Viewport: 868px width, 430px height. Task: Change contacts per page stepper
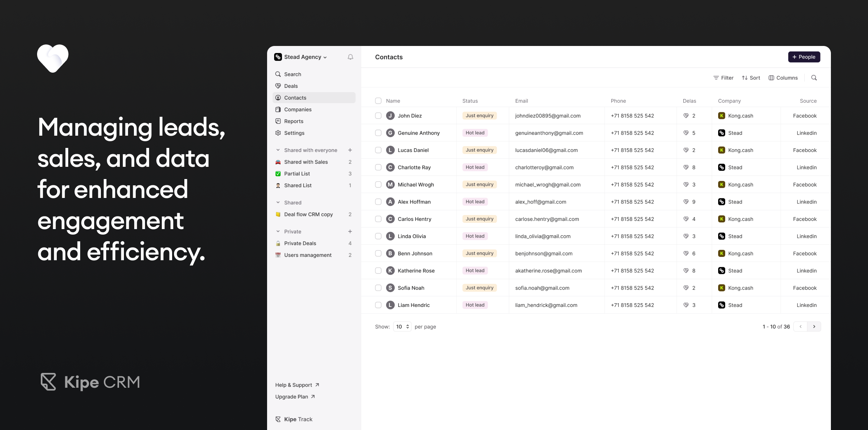[401, 327]
